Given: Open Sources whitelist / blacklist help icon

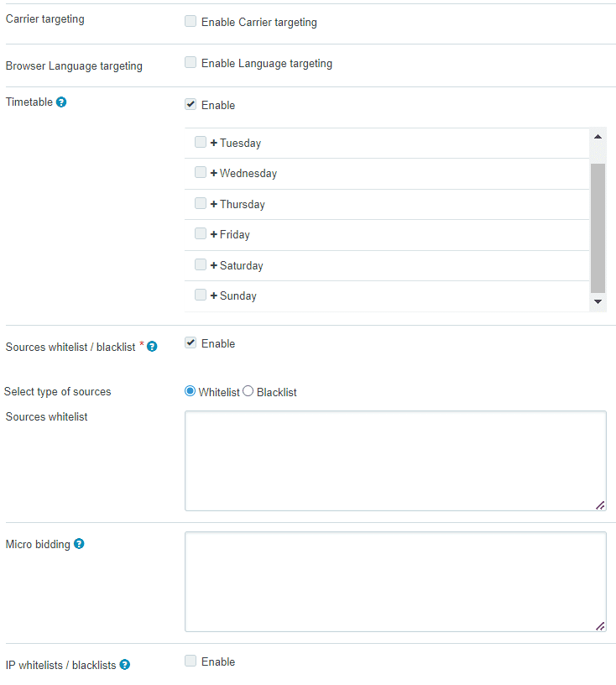Looking at the screenshot, I should pyautogui.click(x=152, y=347).
